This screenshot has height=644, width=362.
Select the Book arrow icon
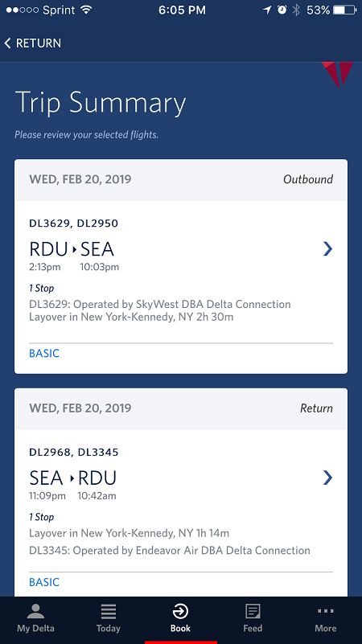point(180,612)
